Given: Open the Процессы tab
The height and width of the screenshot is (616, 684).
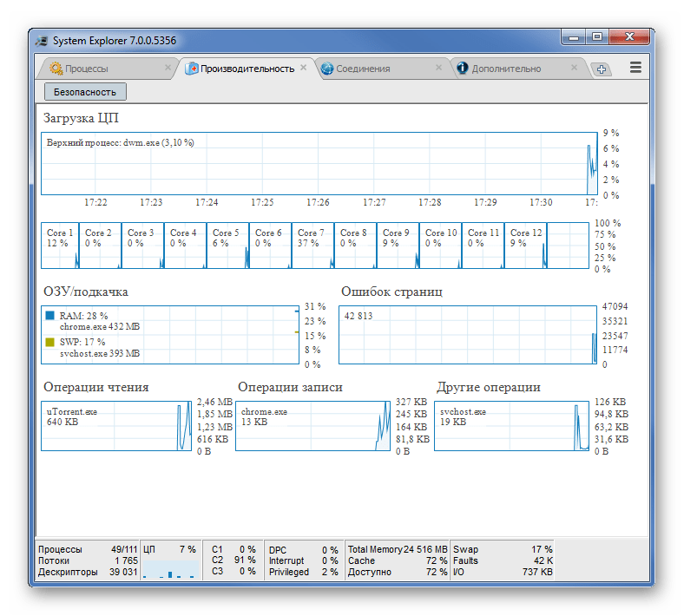Looking at the screenshot, I should pos(108,69).
